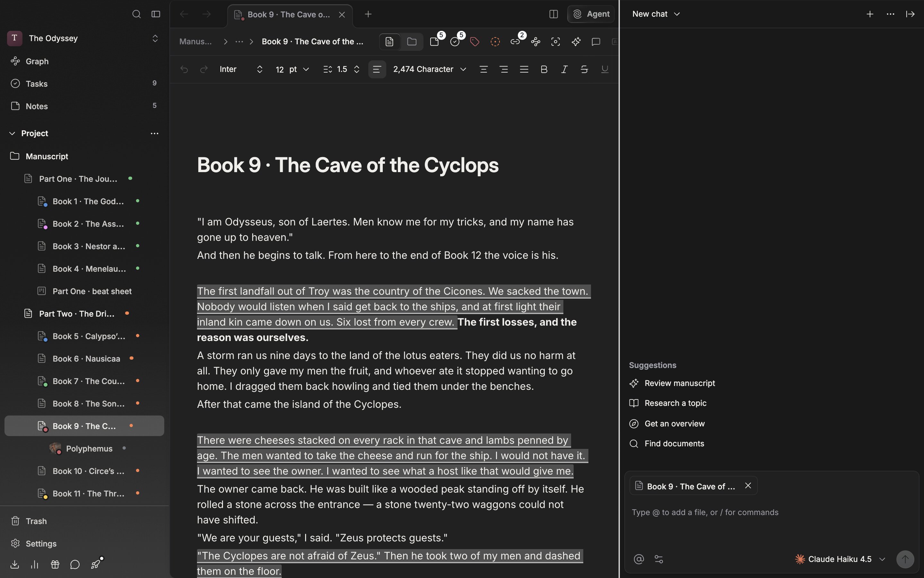This screenshot has height=578, width=924.
Task: Toggle left text alignment
Action: pyautogui.click(x=377, y=69)
